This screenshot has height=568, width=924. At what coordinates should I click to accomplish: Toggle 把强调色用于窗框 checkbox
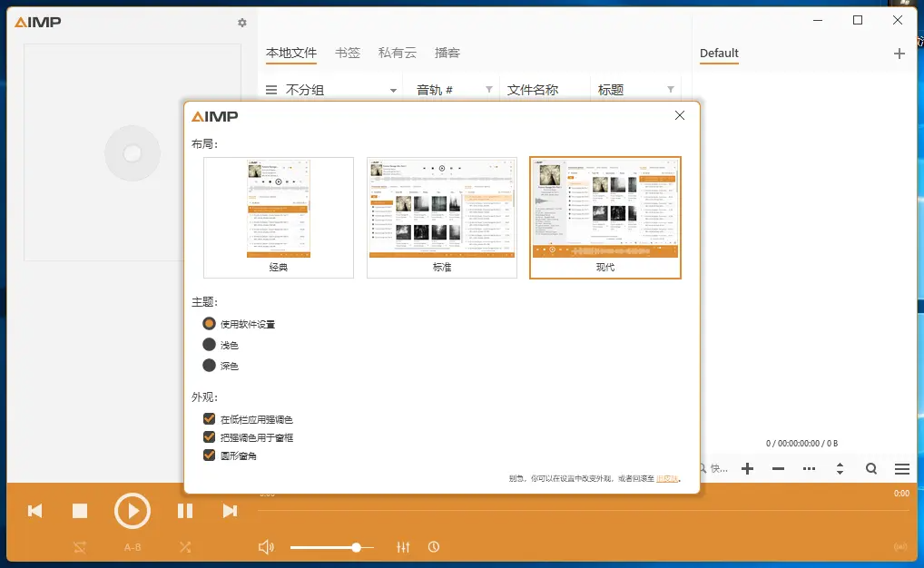pyautogui.click(x=209, y=436)
